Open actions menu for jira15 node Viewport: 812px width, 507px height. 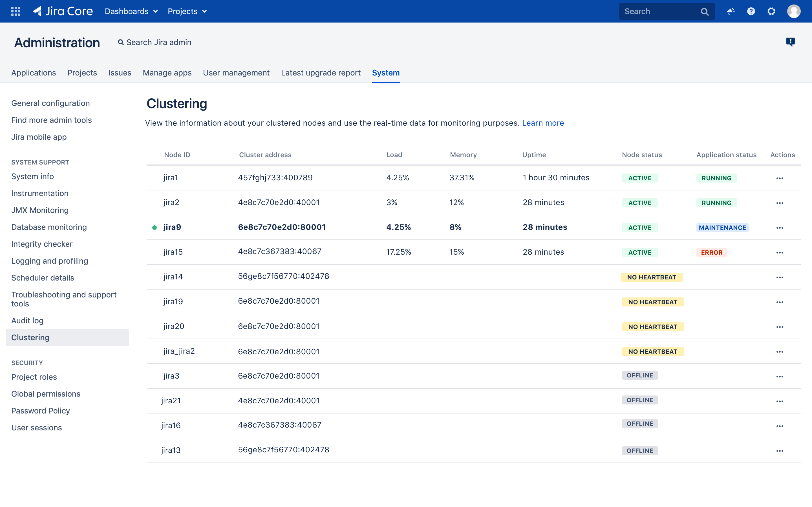coord(780,252)
